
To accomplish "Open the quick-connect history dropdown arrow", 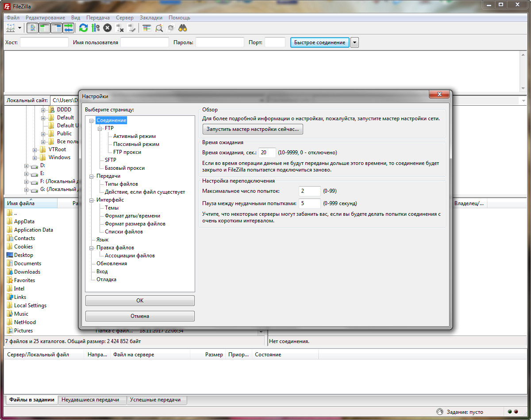I will (355, 42).
